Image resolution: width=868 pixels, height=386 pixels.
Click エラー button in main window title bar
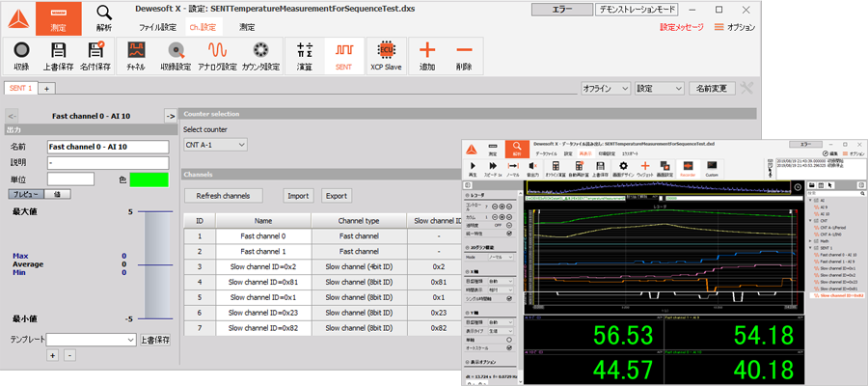pyautogui.click(x=560, y=10)
